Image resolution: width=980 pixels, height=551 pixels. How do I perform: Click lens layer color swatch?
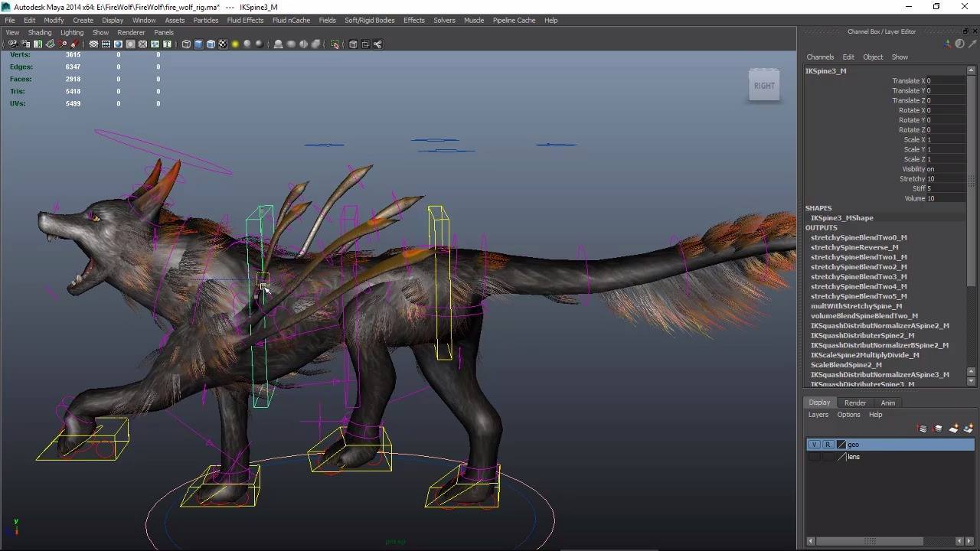tap(841, 457)
